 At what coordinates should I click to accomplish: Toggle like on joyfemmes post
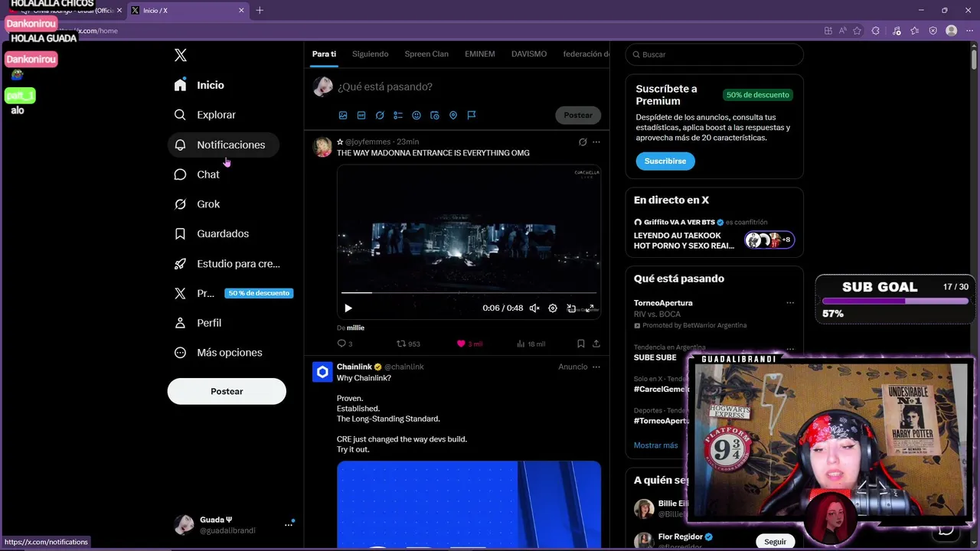(469, 344)
